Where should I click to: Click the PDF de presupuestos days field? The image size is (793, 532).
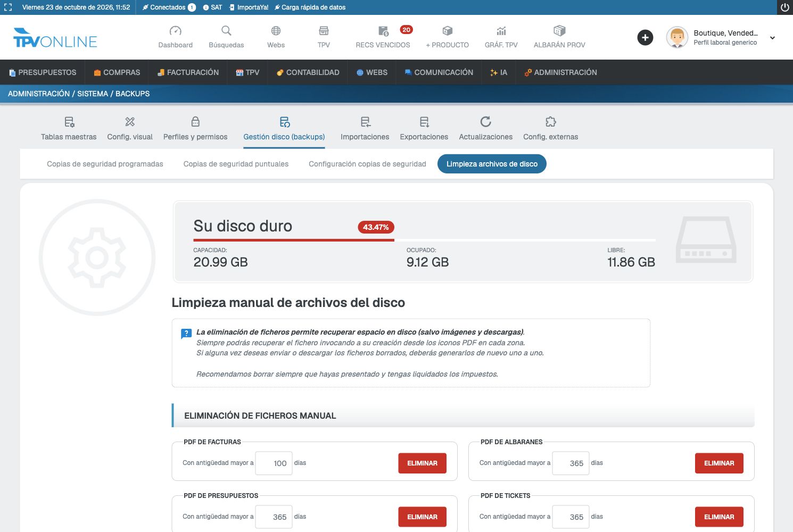(x=274, y=517)
